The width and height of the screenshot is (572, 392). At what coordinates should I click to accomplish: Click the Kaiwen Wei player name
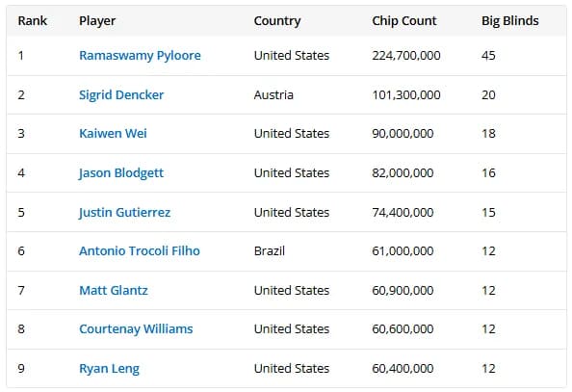click(x=113, y=133)
